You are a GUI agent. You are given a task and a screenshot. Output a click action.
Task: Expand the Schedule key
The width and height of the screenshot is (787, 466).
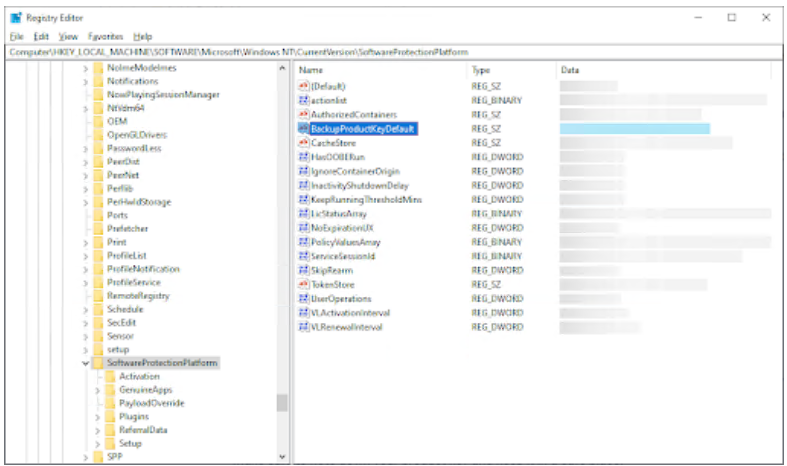86,309
